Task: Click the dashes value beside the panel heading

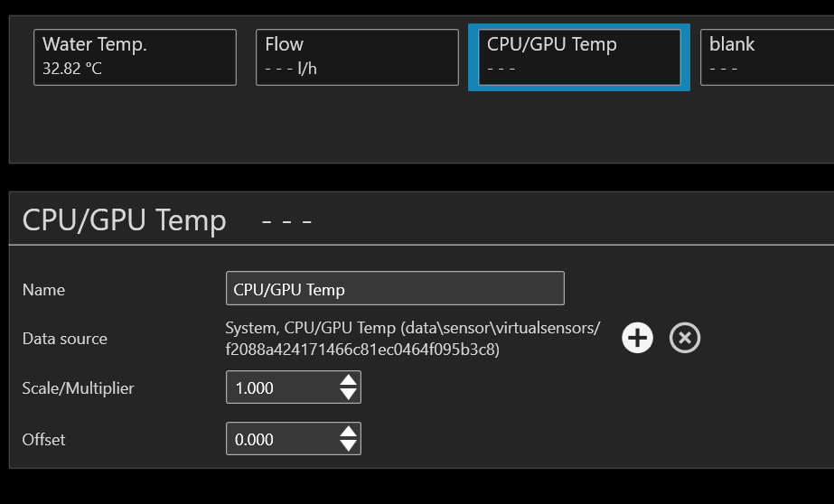Action: [x=286, y=220]
